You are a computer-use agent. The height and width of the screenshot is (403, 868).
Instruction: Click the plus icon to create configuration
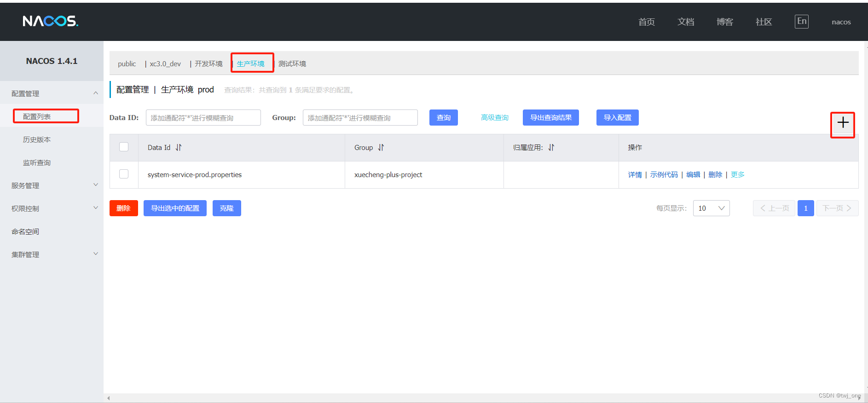(843, 123)
